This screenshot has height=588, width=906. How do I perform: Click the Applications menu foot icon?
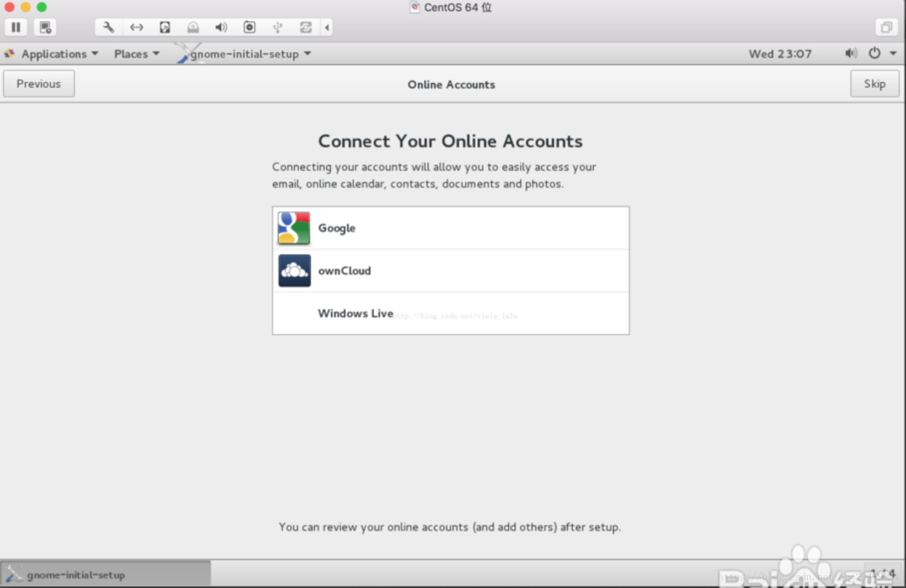(x=9, y=54)
